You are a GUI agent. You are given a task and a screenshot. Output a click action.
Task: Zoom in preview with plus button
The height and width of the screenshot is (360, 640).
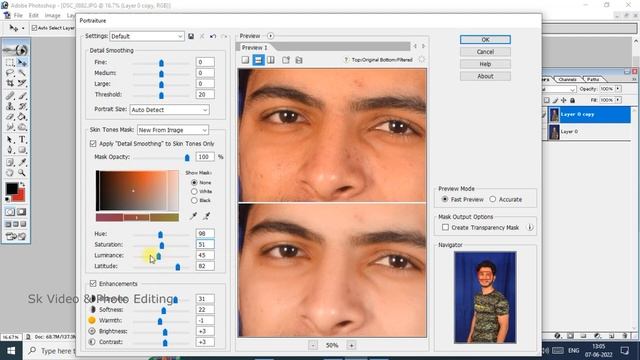click(x=351, y=345)
